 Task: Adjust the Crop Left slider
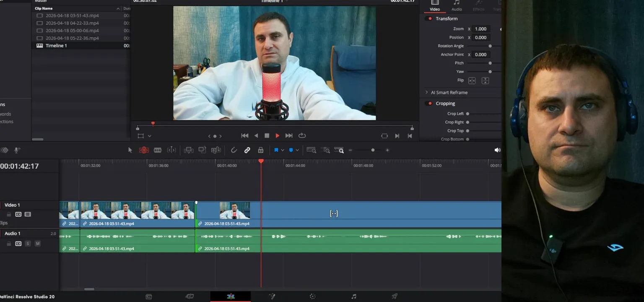coord(467,114)
